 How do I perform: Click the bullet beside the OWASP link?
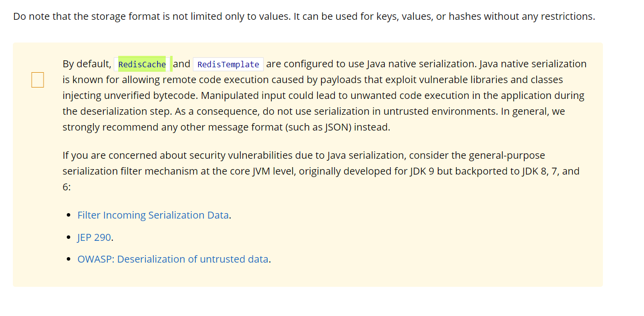pos(69,260)
